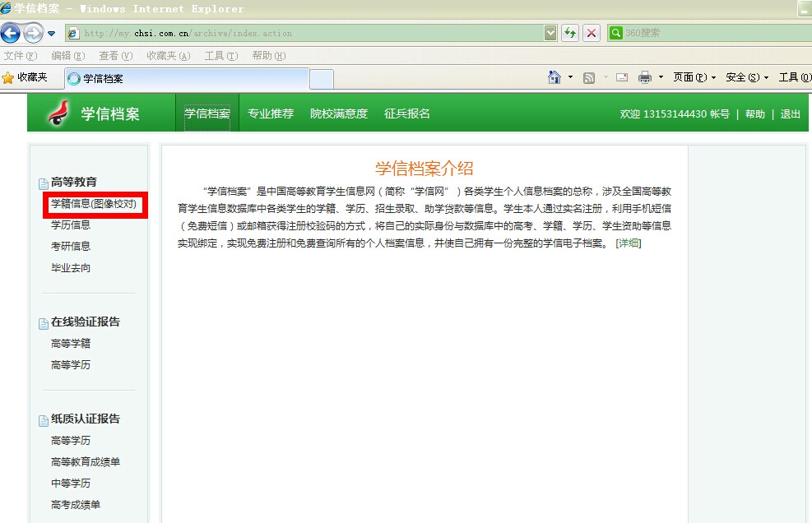Click the 学信档案 red bird logo
Screen dimensions: 812x523
[59, 113]
